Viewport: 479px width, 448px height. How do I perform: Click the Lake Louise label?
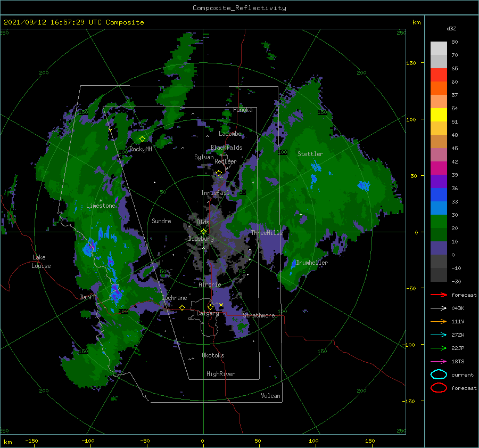(x=41, y=262)
